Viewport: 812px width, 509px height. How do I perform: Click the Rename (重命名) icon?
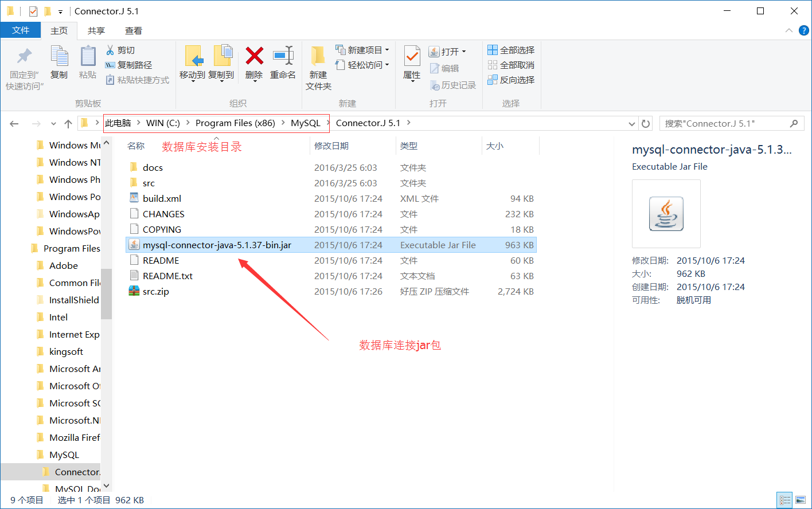283,56
